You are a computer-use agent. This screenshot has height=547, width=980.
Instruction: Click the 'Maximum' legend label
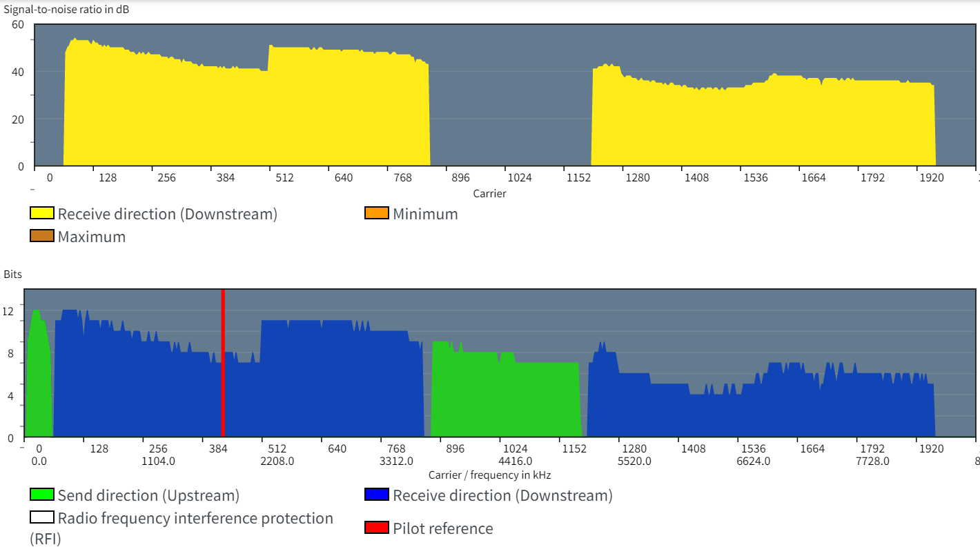[92, 237]
